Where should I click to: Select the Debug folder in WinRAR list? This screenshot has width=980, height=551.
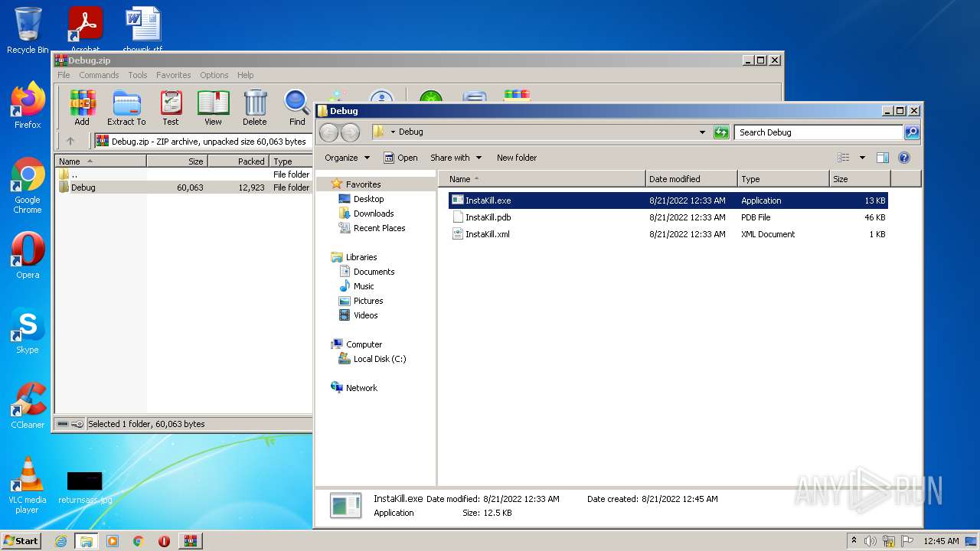(184, 187)
